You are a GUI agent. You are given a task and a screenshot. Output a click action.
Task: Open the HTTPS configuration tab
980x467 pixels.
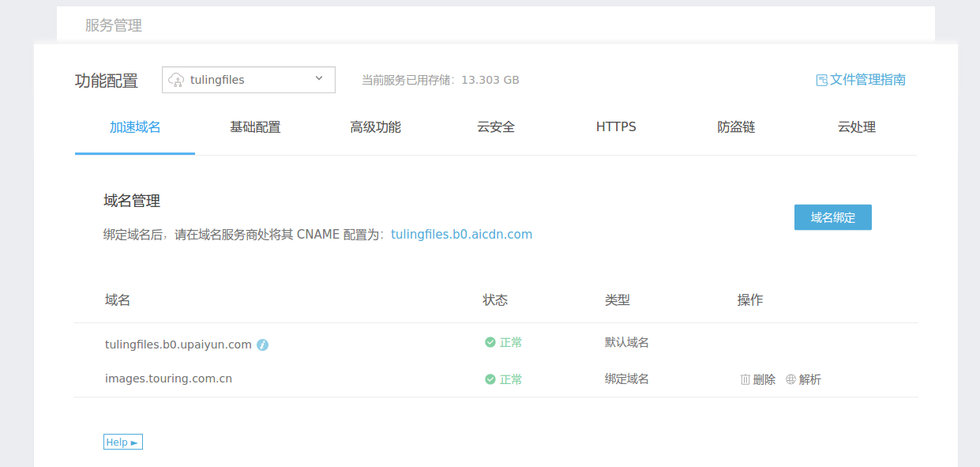click(616, 126)
